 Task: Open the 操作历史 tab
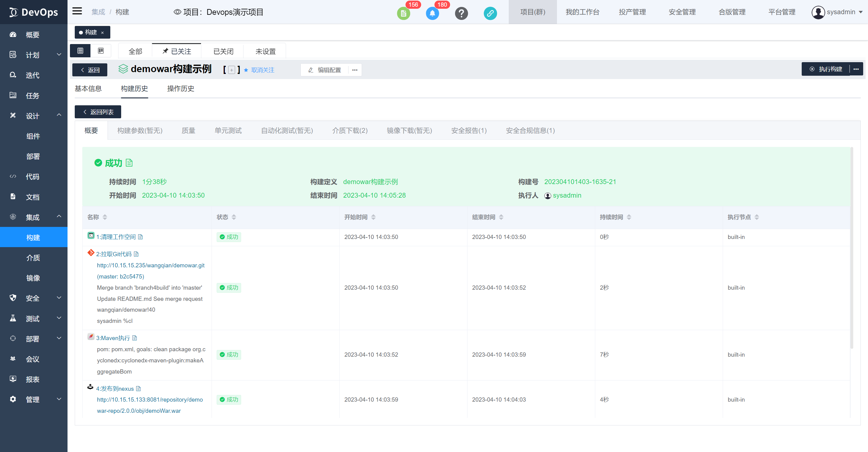pos(181,89)
